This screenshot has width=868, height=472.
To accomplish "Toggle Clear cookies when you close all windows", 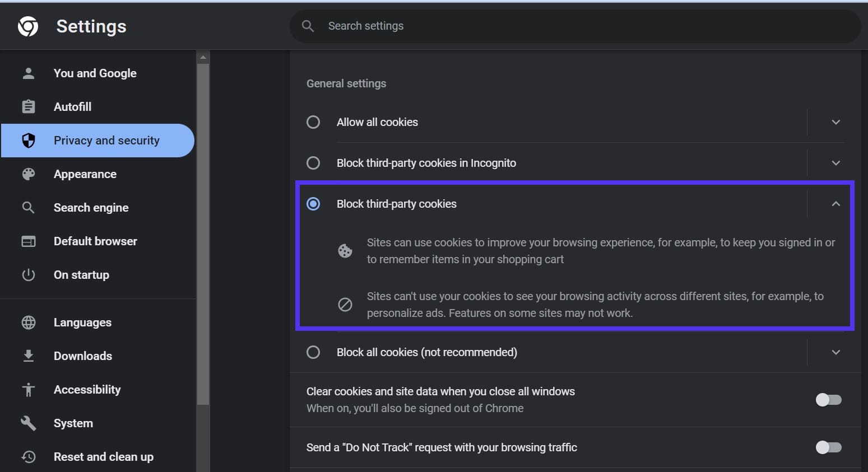I will click(829, 400).
